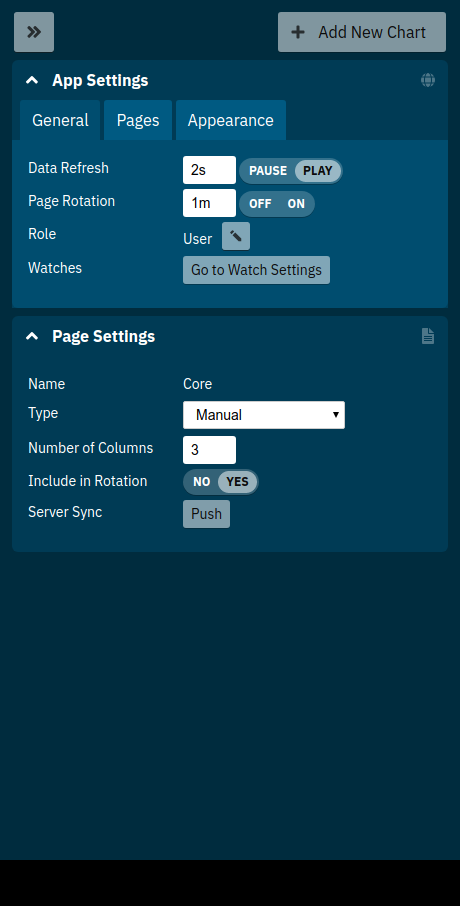Click the Number of Columns label
Screen dimensions: 460x906
91,448
